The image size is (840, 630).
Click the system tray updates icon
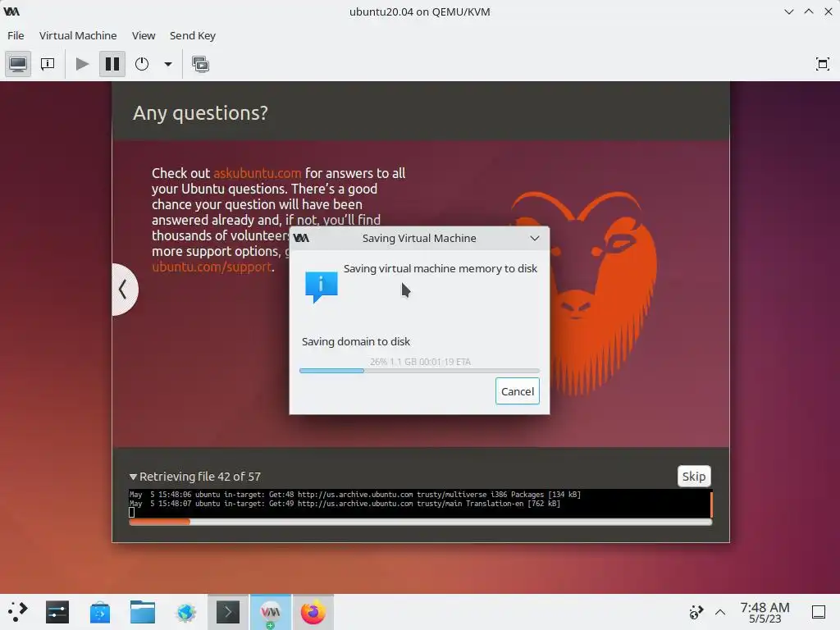[696, 612]
